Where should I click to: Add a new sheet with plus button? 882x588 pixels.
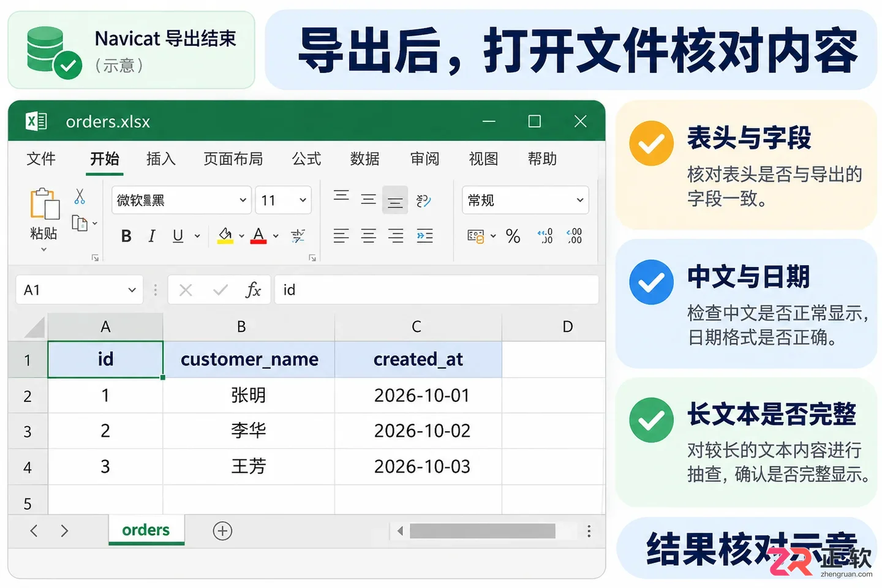click(x=222, y=531)
